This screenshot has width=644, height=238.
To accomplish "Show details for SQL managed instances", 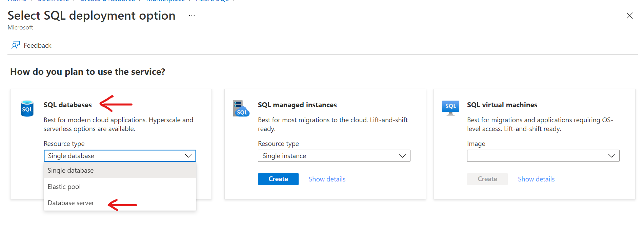I will (x=327, y=179).
